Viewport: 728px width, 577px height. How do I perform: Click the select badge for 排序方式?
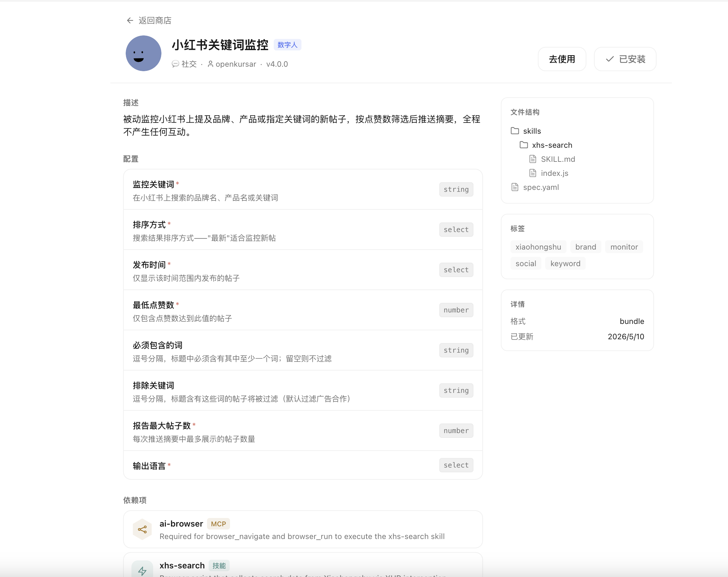pos(456,229)
